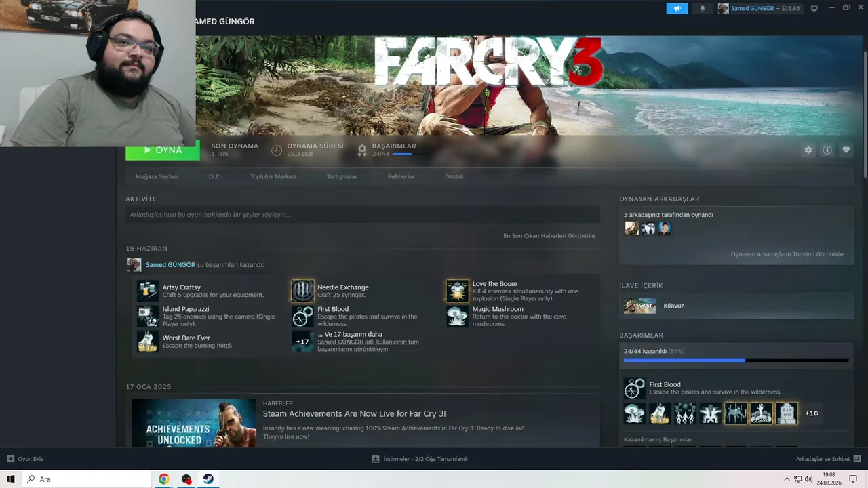Click the activity status input field
The height and width of the screenshot is (488, 868).
(363, 215)
